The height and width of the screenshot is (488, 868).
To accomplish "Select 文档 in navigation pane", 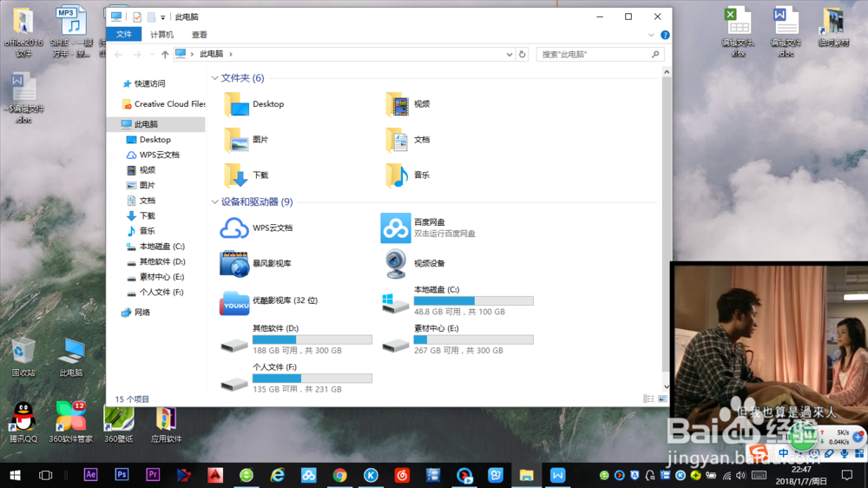I will [141, 201].
